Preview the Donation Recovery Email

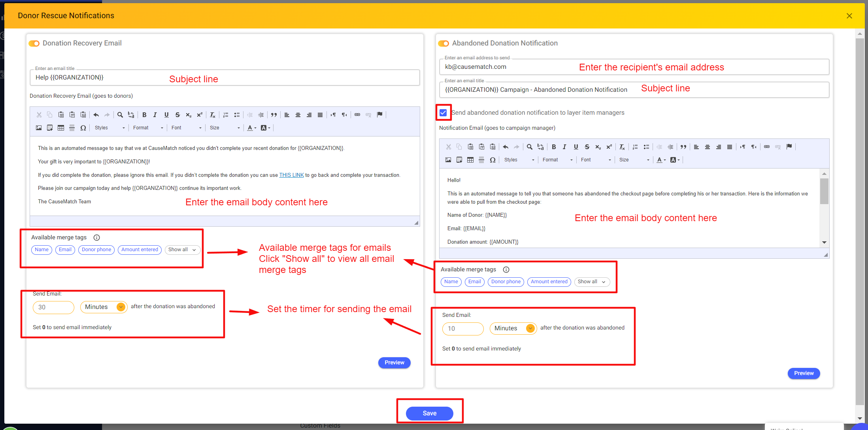(394, 362)
